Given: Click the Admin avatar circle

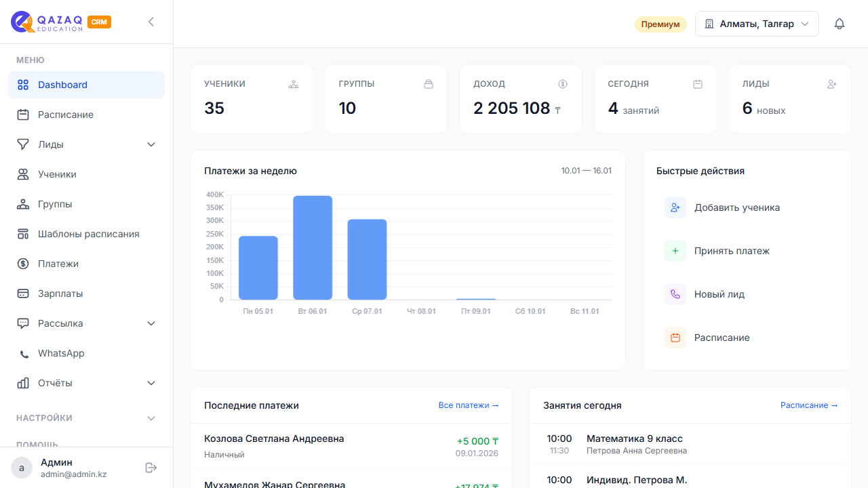Looking at the screenshot, I should coord(22,468).
